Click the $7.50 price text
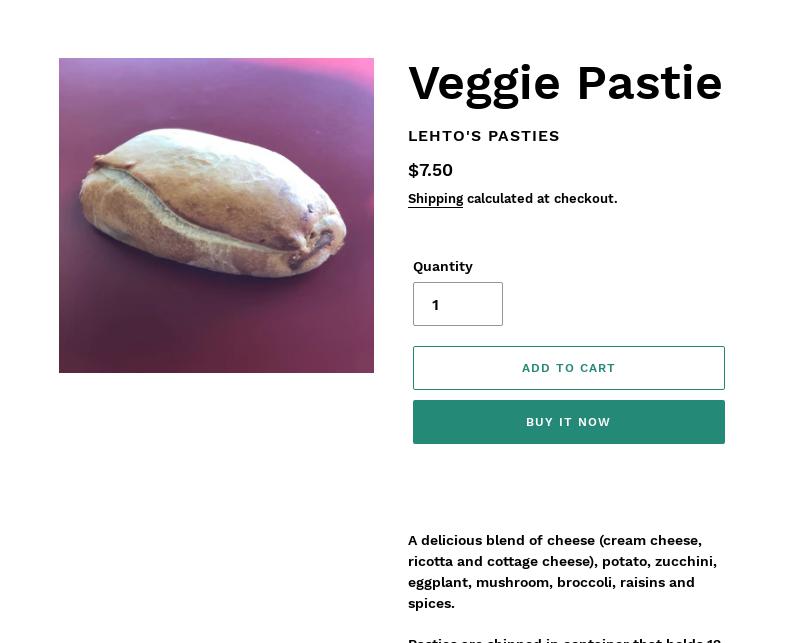785x643 pixels. [430, 170]
